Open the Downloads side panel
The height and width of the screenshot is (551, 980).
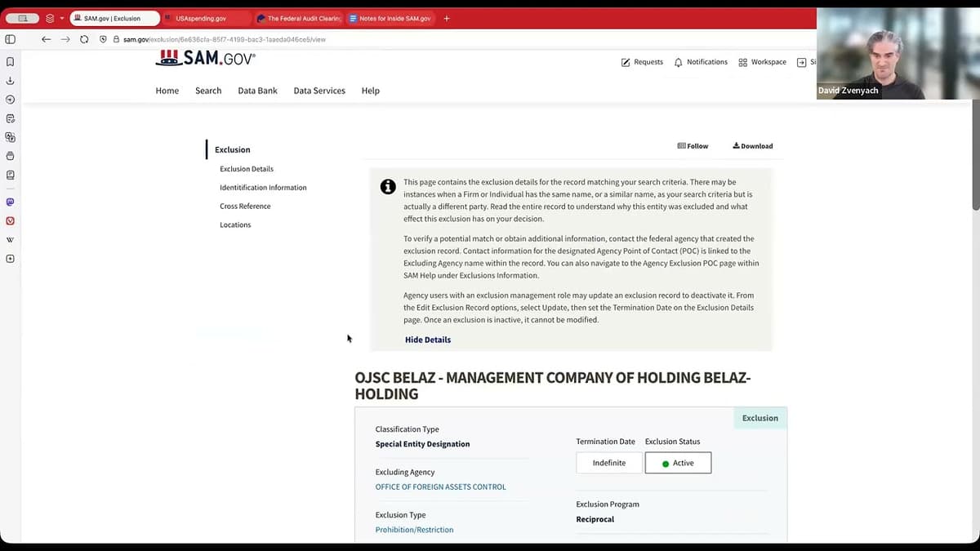(x=10, y=81)
